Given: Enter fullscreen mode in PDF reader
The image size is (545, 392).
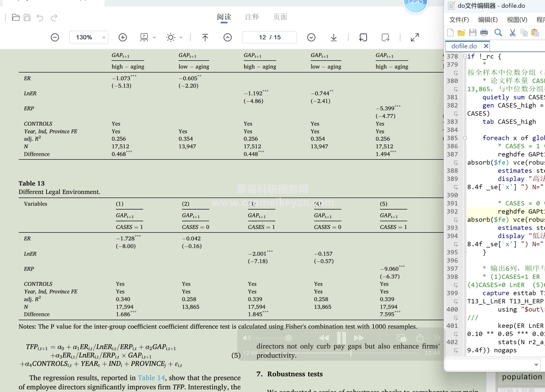Looking at the screenshot, I should [x=415, y=37].
